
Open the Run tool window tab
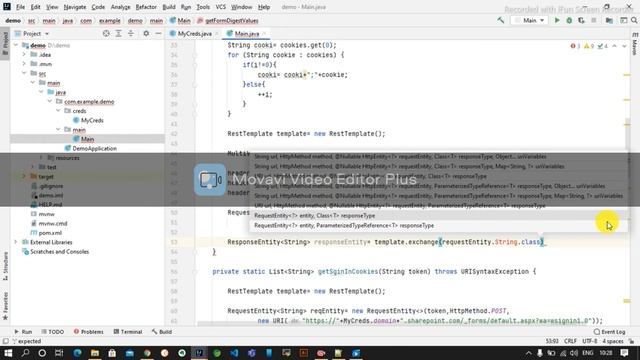click(x=23, y=332)
